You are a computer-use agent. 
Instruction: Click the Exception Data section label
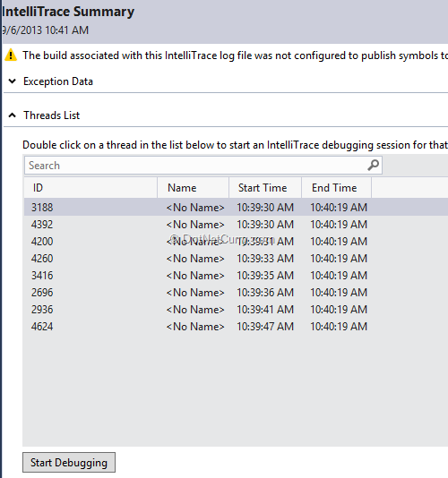tap(58, 81)
